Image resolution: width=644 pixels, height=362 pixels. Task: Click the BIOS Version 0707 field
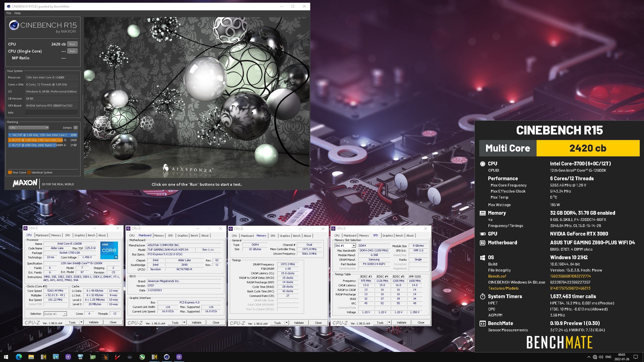click(184, 286)
